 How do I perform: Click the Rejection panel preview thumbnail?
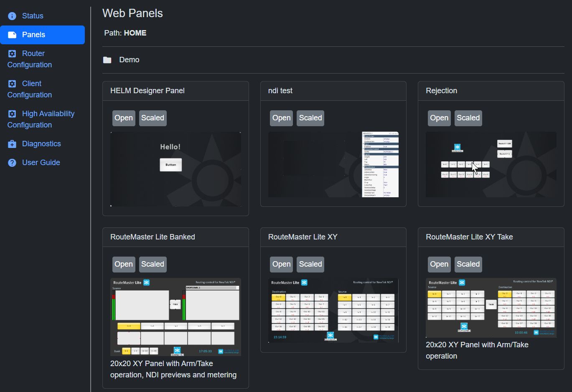point(491,165)
